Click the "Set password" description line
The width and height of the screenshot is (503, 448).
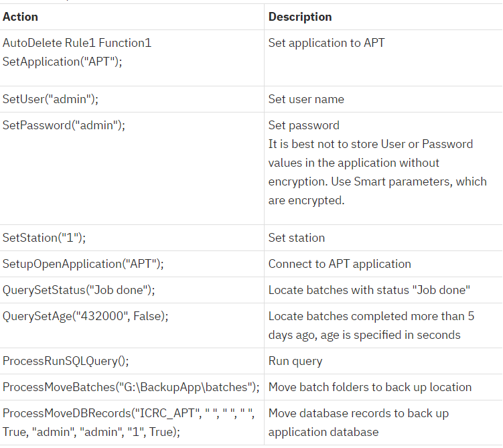(303, 125)
